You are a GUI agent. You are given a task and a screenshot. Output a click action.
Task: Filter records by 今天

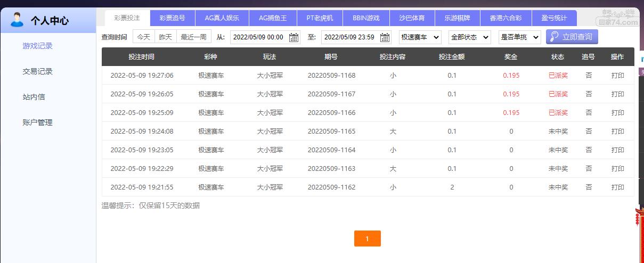(x=143, y=37)
